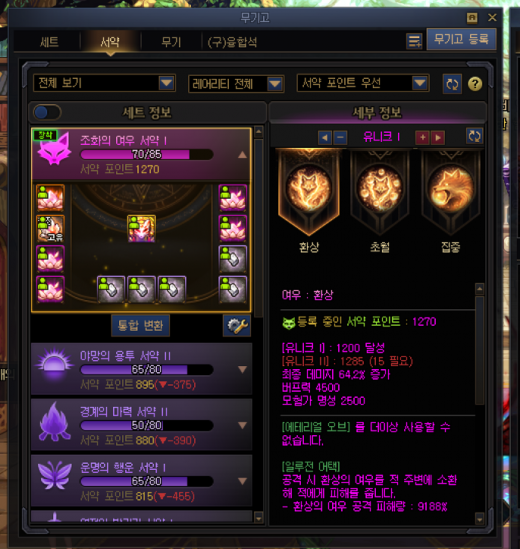Click the wrench settings icon below set slots
The width and height of the screenshot is (520, 549).
[237, 325]
